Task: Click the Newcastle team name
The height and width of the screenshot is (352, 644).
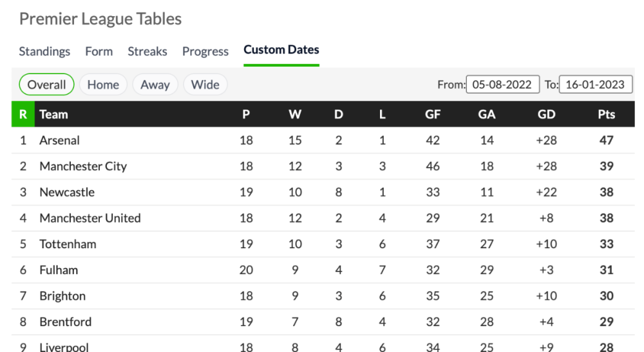Action: click(x=67, y=192)
